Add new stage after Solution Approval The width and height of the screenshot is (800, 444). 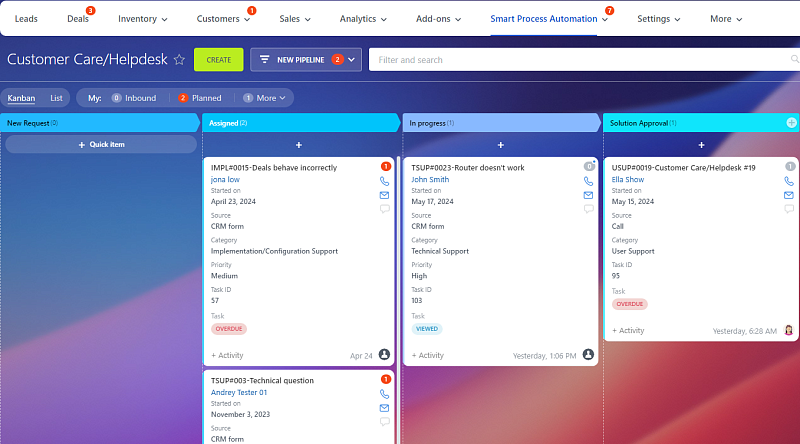click(x=791, y=122)
